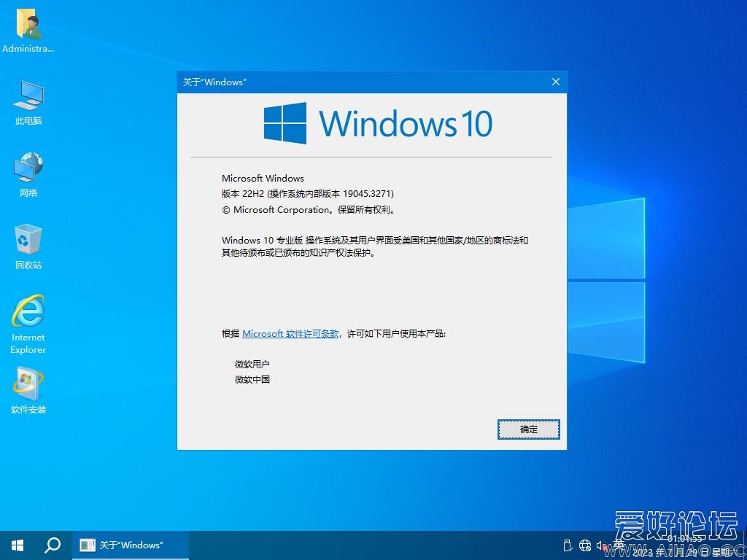Click the USB safely remove hardware tray icon

568,545
